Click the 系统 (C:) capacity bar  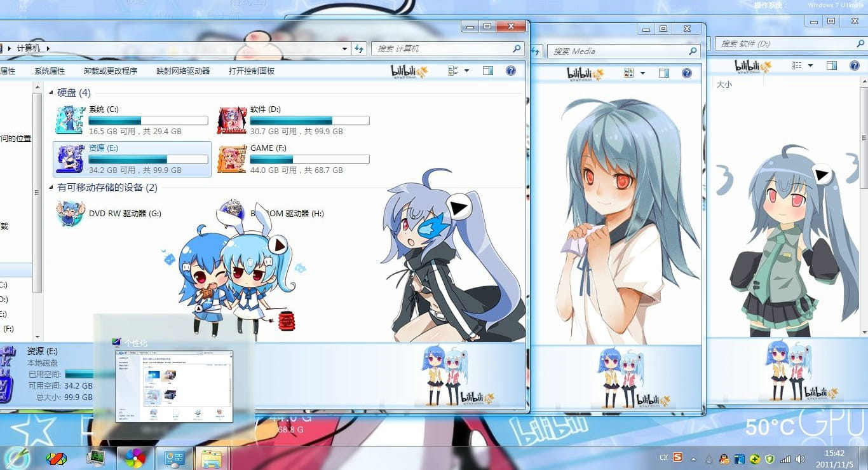coord(148,120)
